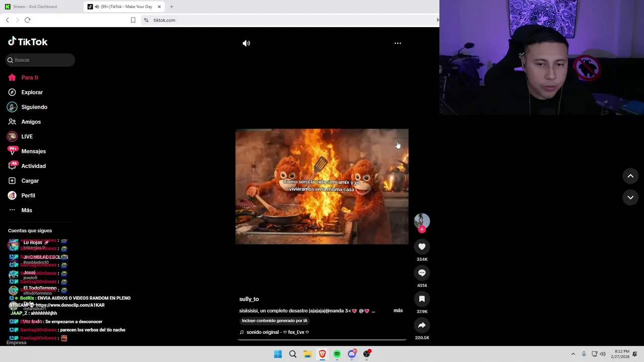The image size is (644, 362).
Task: Open the comments with 4514 count
Action: (x=422, y=273)
